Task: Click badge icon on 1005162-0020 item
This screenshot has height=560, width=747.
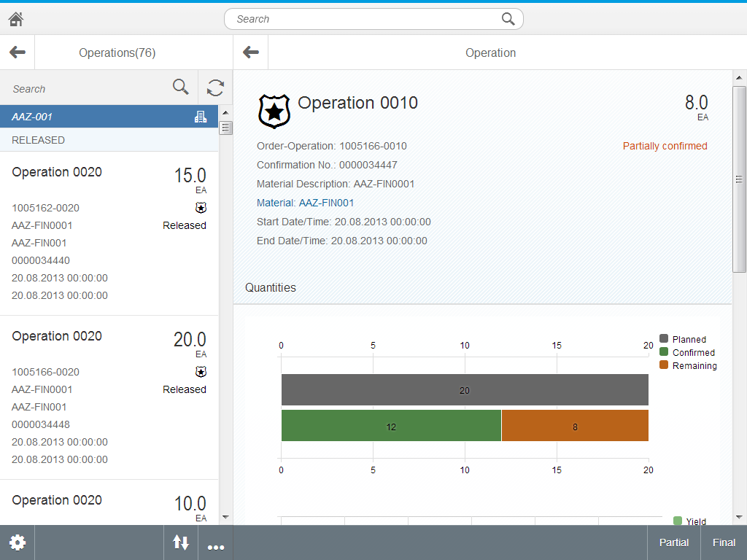Action: point(201,208)
